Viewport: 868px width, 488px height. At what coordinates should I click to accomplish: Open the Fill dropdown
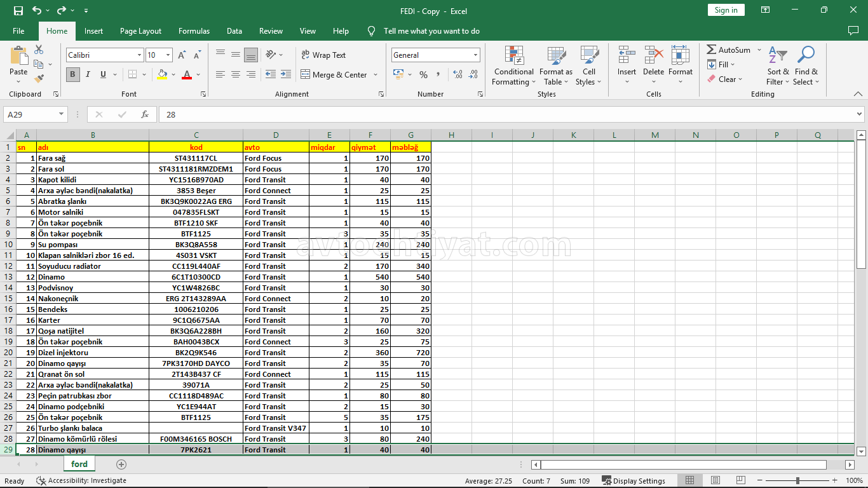pyautogui.click(x=721, y=64)
